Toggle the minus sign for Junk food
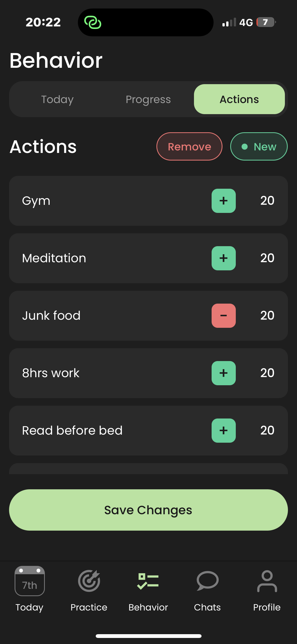Image resolution: width=297 pixels, height=644 pixels. click(x=223, y=316)
